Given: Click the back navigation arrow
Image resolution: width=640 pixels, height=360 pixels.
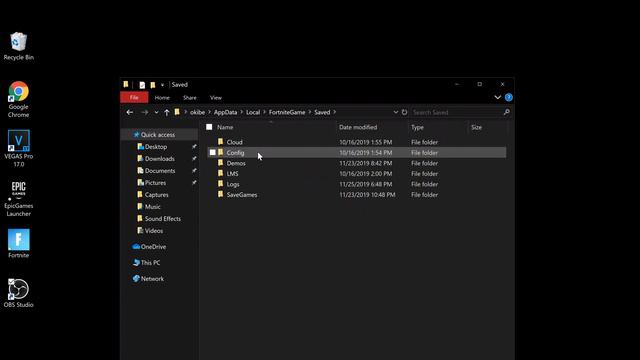Looking at the screenshot, I should point(130,112).
